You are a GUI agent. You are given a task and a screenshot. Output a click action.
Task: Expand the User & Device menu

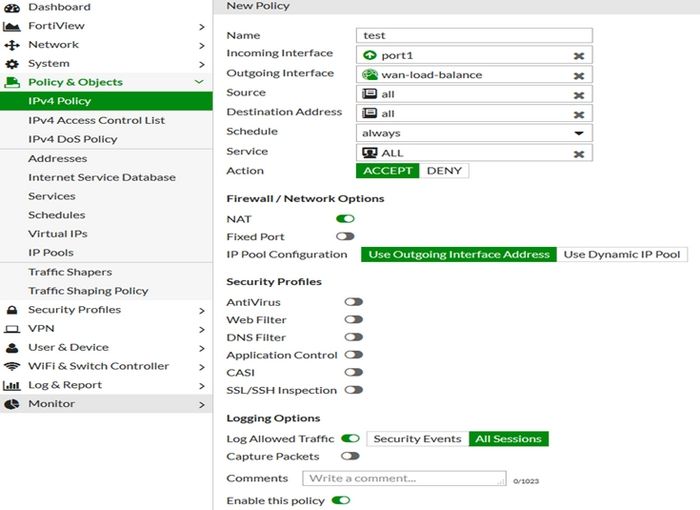pos(201,348)
